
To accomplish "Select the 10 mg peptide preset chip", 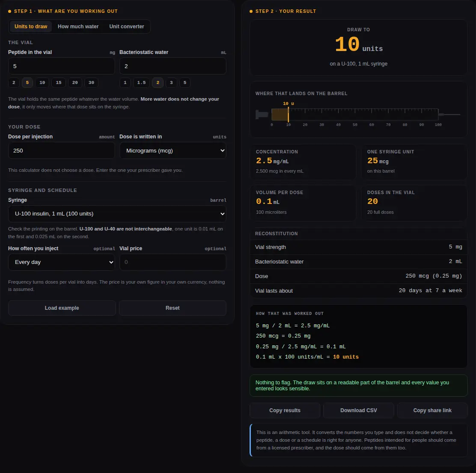I will point(42,83).
